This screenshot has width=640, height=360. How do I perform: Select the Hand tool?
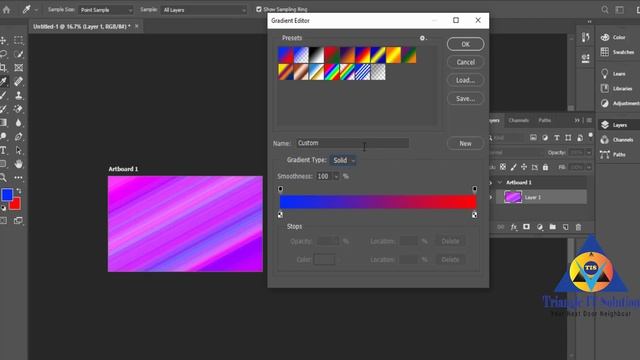coord(18,164)
